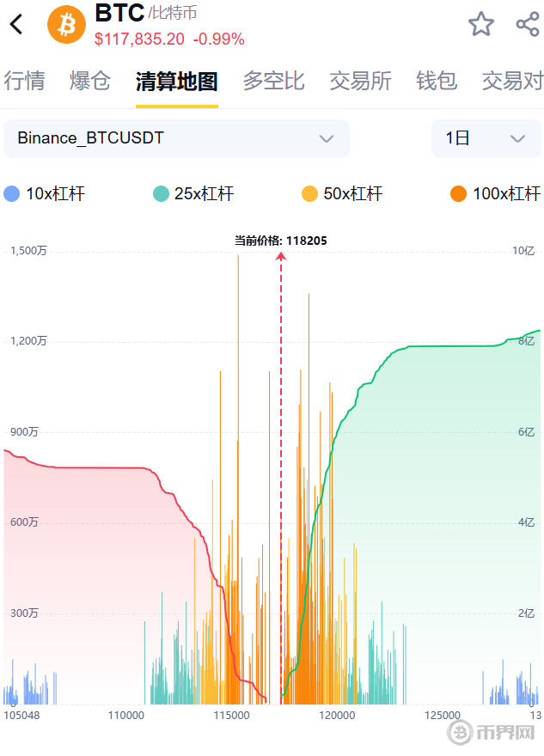The height and width of the screenshot is (756, 544).
Task: Select the 钱包 tab
Action: click(437, 82)
